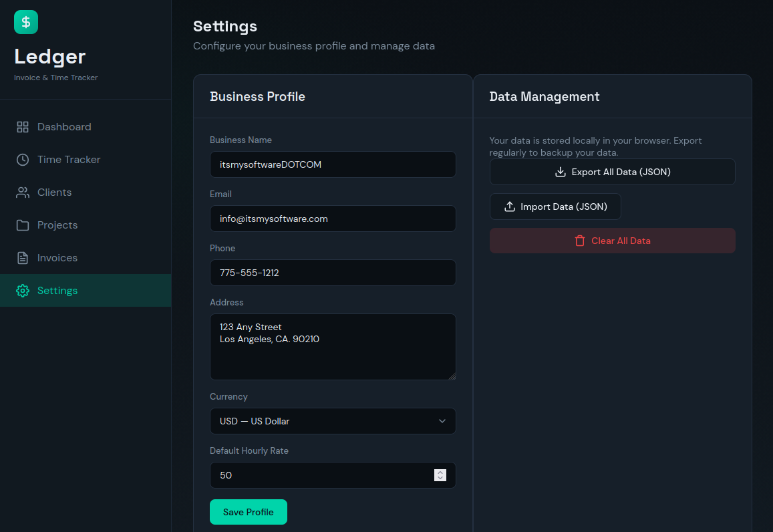Click the Projects folder icon
Screen dimensions: 773x532
23,225
